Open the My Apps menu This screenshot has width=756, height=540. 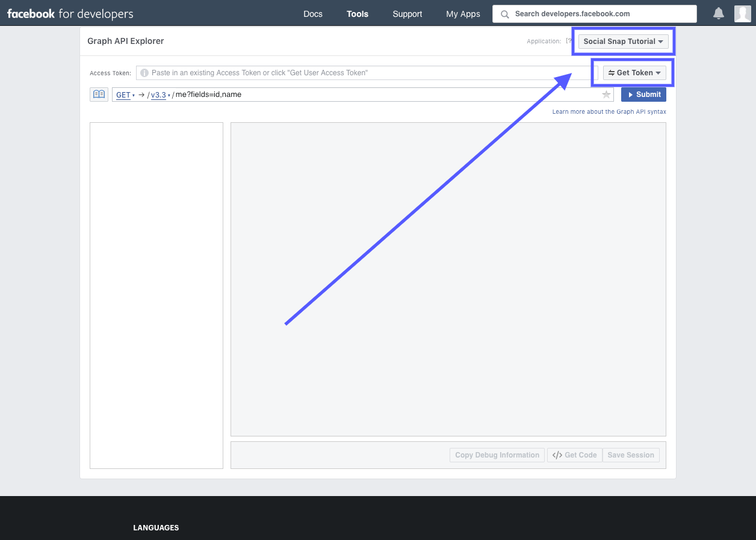pos(462,13)
